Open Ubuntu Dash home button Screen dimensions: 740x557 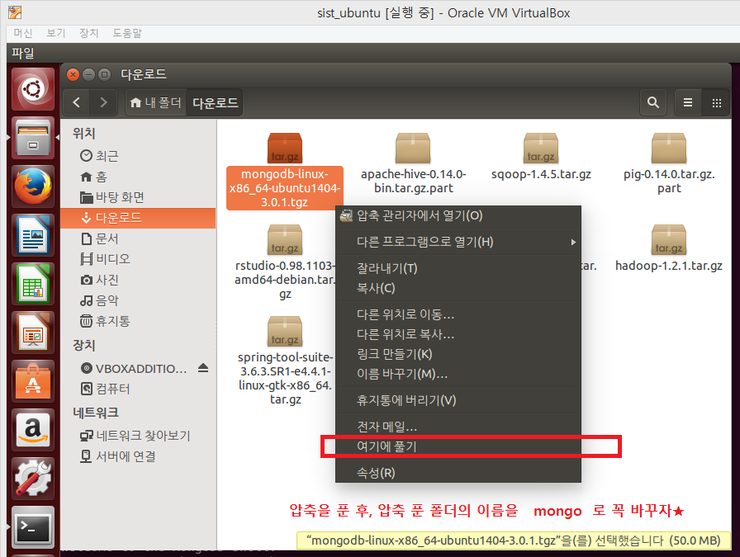[32, 90]
